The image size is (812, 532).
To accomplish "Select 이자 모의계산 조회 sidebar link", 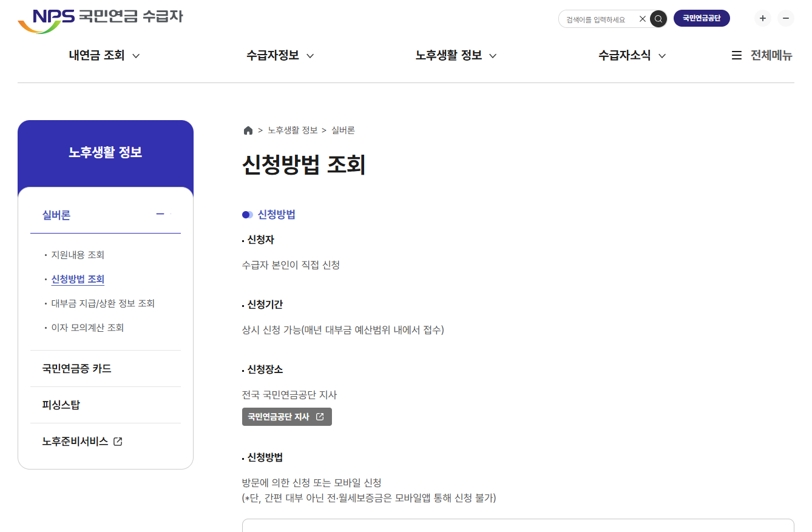I will click(87, 328).
